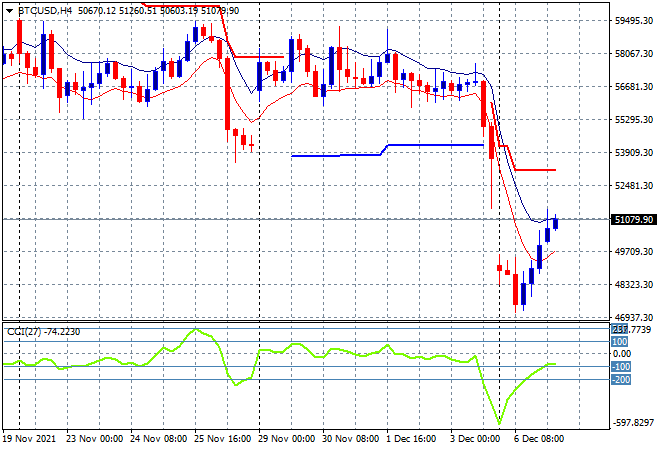Click the lowest point of green CCI line
Screen dimensions: 660x450
click(x=497, y=424)
